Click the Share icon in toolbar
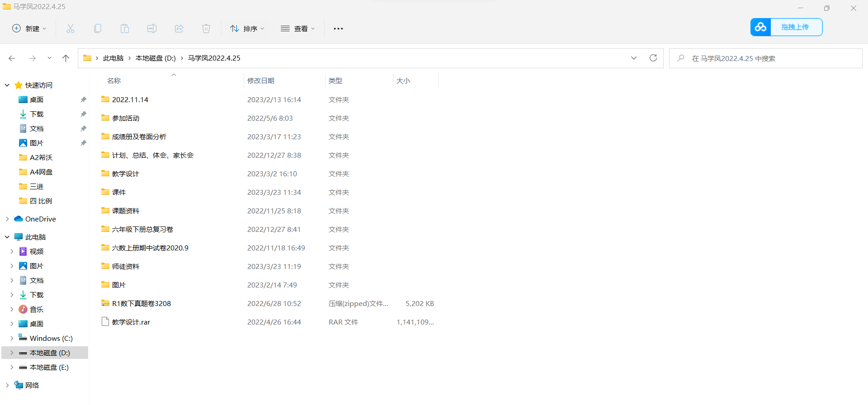This screenshot has width=868, height=405. click(179, 28)
